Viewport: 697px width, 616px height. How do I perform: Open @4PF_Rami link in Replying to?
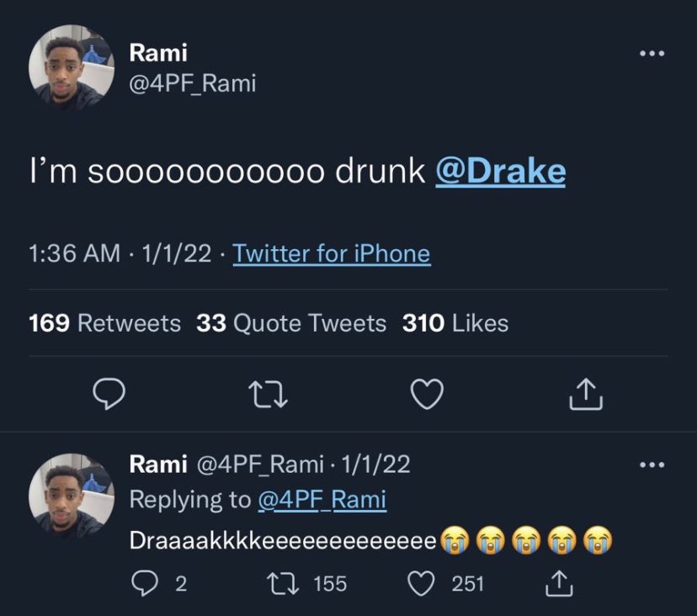(x=322, y=499)
